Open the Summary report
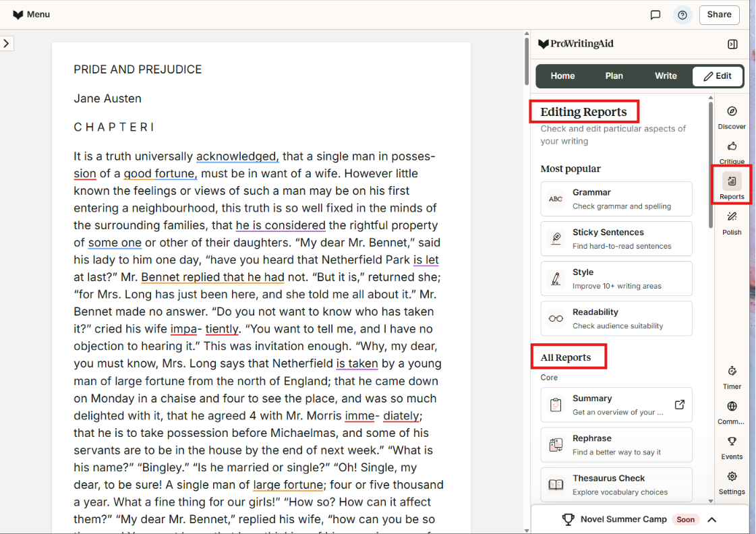 coord(616,405)
